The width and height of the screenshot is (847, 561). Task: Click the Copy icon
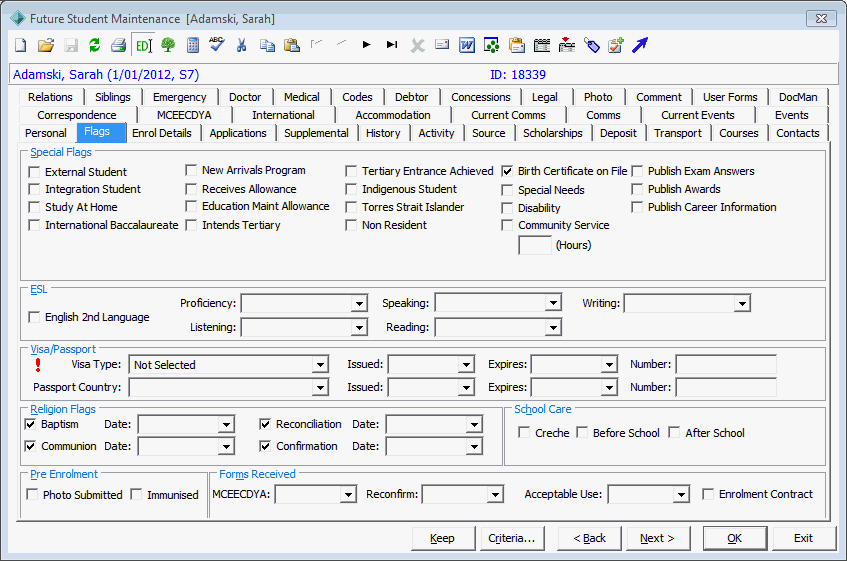(x=267, y=45)
